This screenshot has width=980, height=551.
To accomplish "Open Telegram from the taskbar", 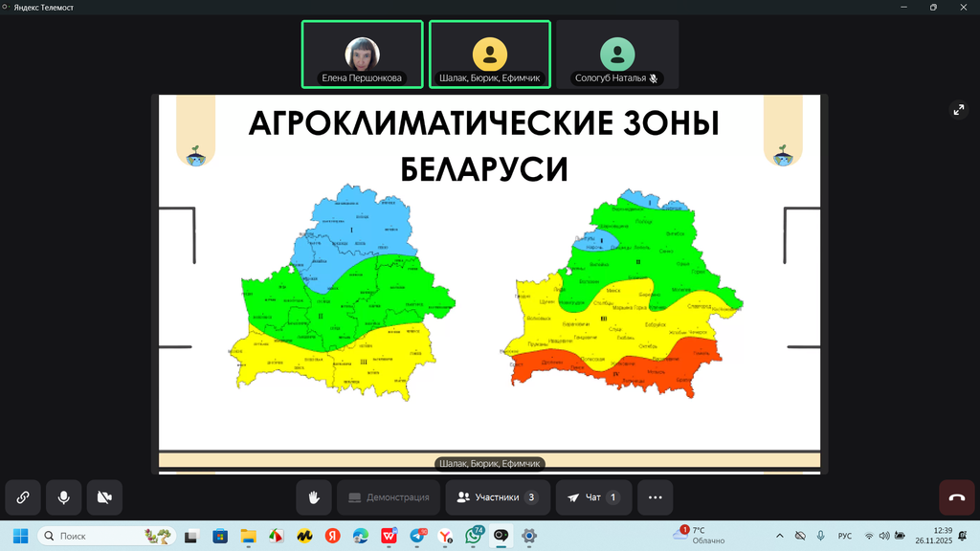I will (x=417, y=536).
